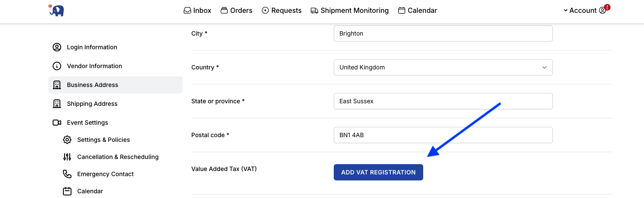Image resolution: width=644 pixels, height=198 pixels.
Task: Click the elephant logo icon
Action: click(56, 10)
